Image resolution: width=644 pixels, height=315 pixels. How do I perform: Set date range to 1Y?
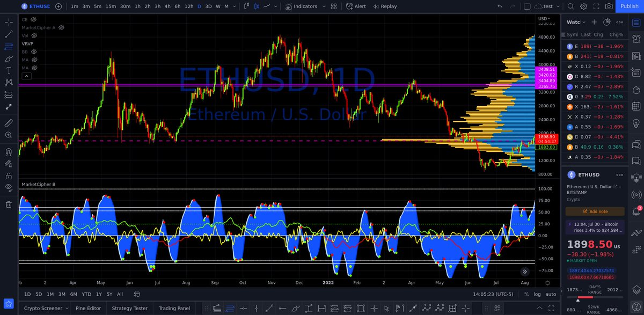(98, 294)
